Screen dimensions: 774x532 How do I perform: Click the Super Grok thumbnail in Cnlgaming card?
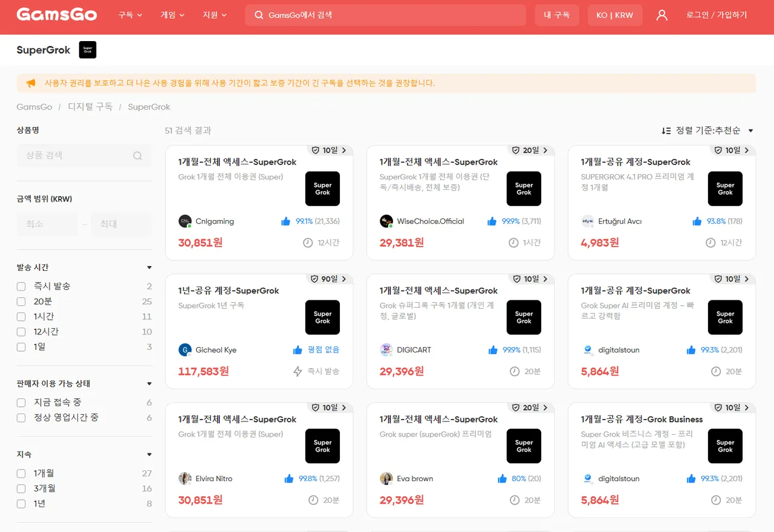[322, 189]
